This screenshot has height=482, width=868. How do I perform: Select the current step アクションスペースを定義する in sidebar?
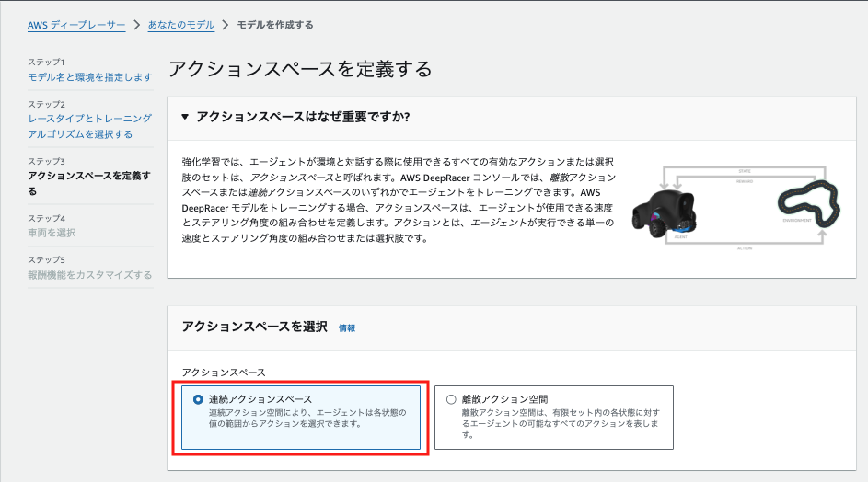(89, 183)
